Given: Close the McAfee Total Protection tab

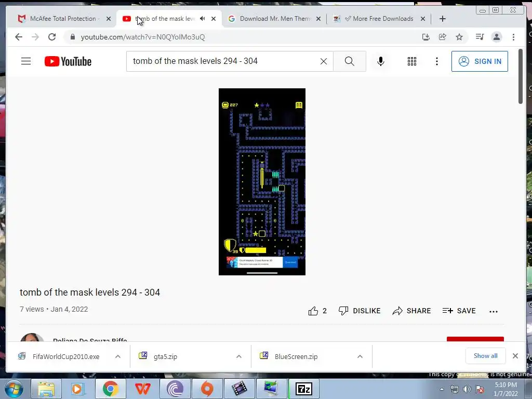Looking at the screenshot, I should pos(109,19).
